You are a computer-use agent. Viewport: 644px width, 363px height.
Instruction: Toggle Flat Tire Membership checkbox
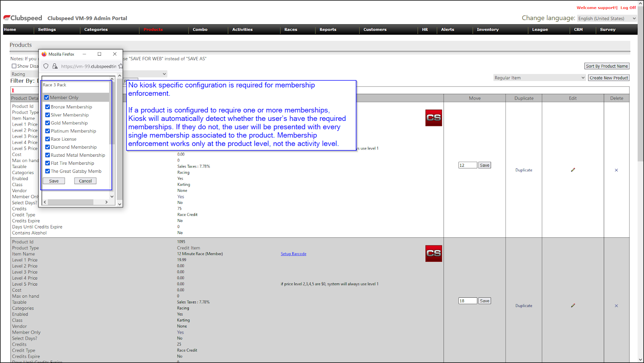click(47, 163)
